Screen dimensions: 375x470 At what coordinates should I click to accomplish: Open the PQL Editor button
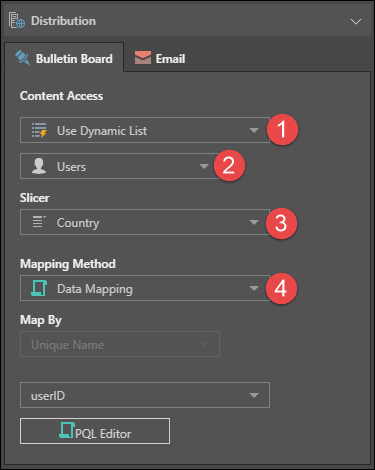tap(95, 431)
